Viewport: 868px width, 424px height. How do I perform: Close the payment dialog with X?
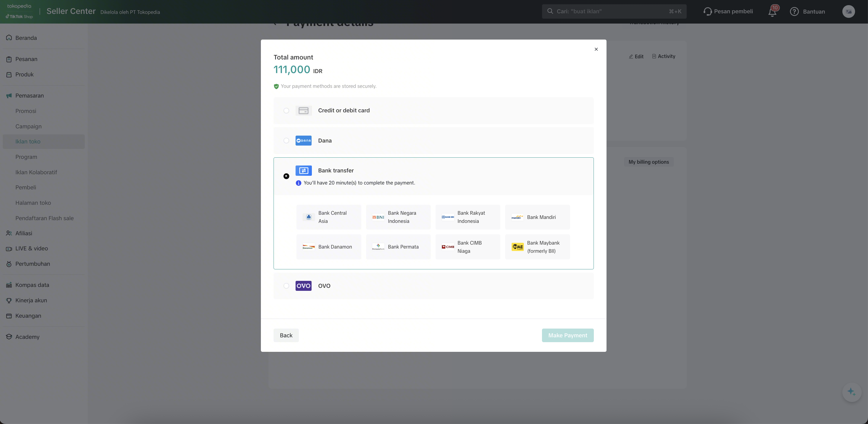(596, 49)
